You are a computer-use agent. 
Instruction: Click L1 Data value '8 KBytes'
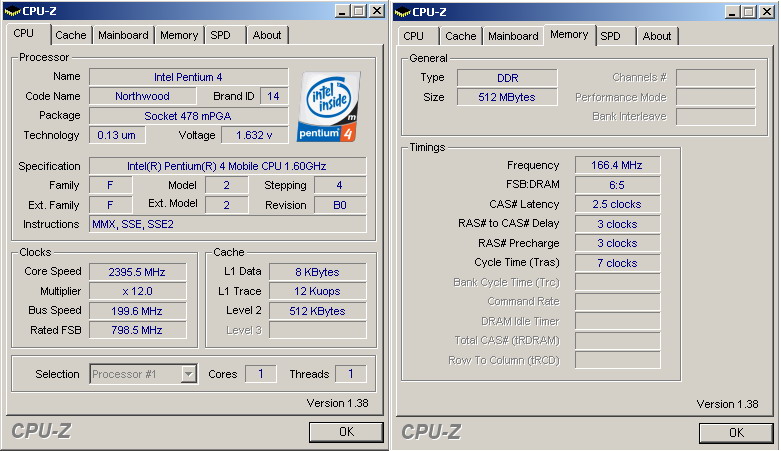coord(317,272)
